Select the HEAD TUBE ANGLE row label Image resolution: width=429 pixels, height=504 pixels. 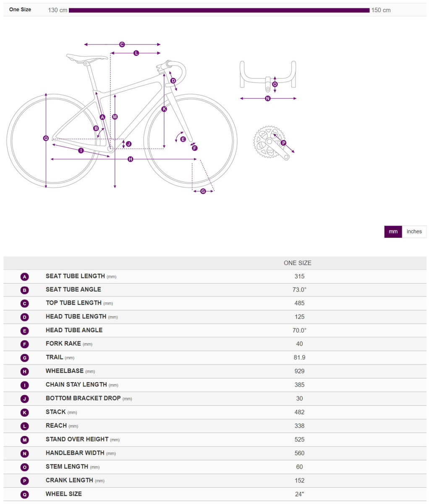(74, 330)
